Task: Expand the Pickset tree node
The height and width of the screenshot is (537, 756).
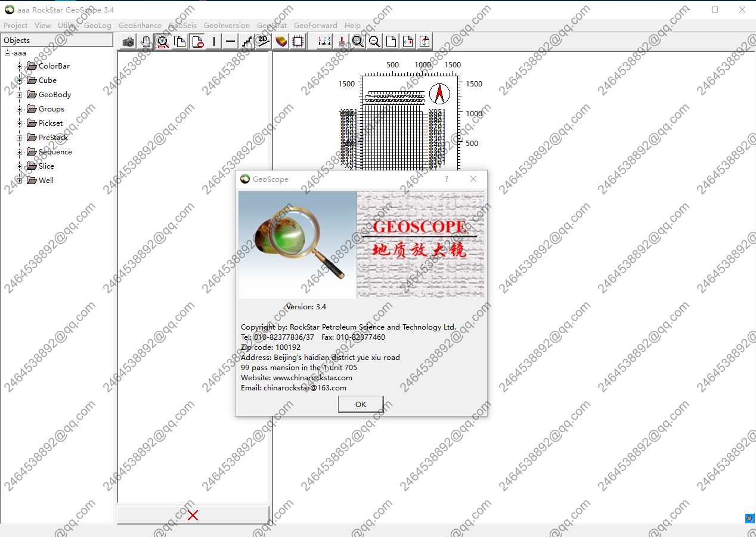Action: pos(20,123)
